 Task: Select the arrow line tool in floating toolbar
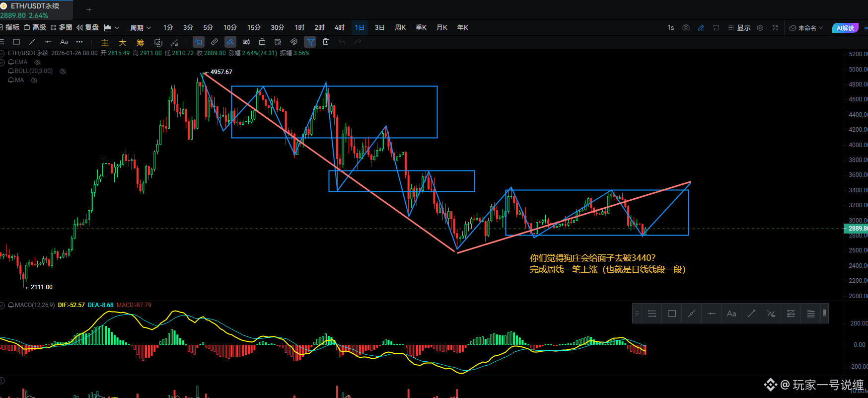751,314
